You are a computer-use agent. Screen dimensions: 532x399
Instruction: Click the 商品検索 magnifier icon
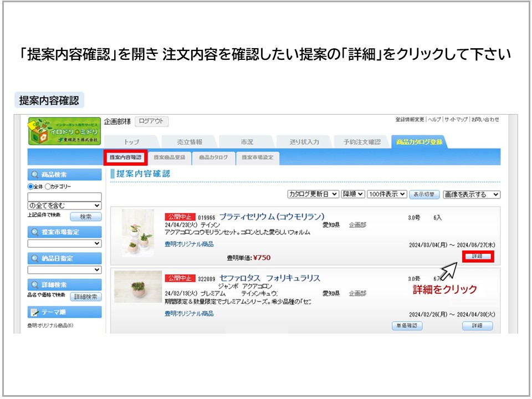pyautogui.click(x=36, y=175)
